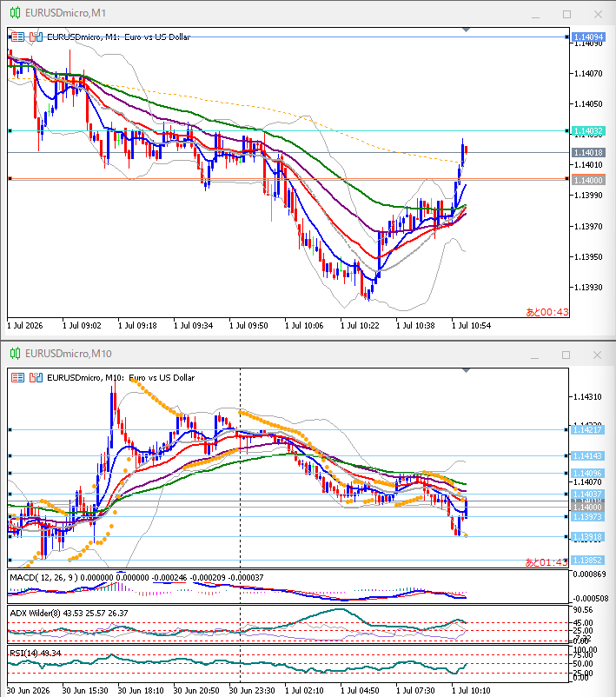
Task: Click the gray 1.14000 label in M10 chart
Action: point(587,508)
